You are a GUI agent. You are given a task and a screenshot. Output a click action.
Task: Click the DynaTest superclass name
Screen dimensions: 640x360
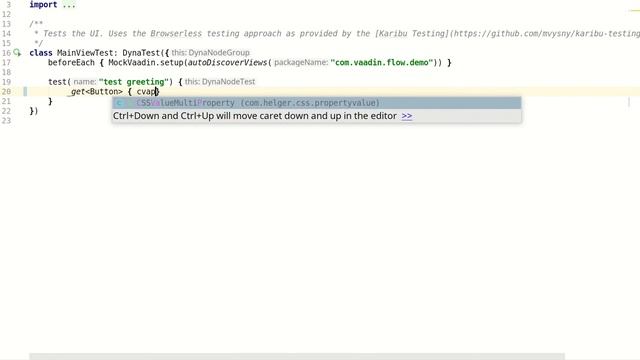(141, 53)
